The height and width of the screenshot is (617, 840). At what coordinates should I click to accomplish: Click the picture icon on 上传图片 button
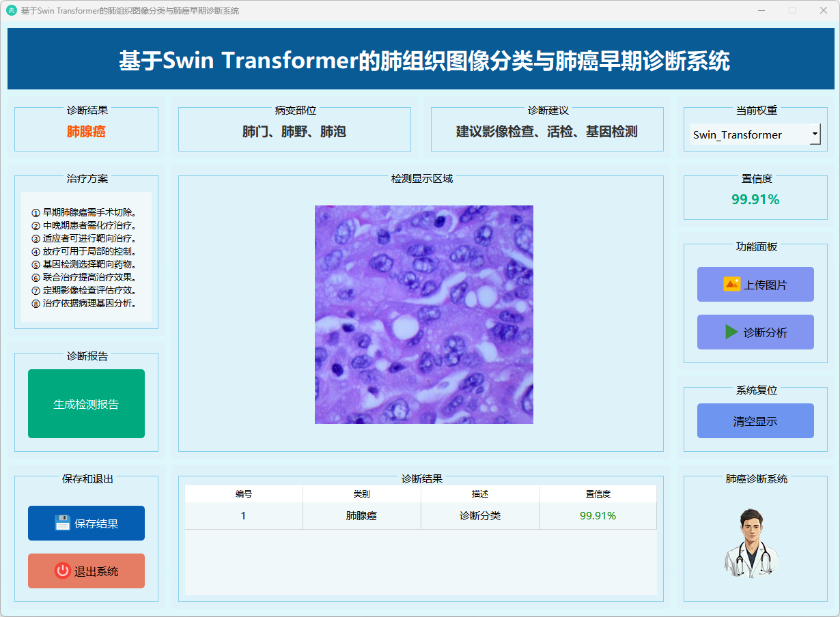click(731, 284)
